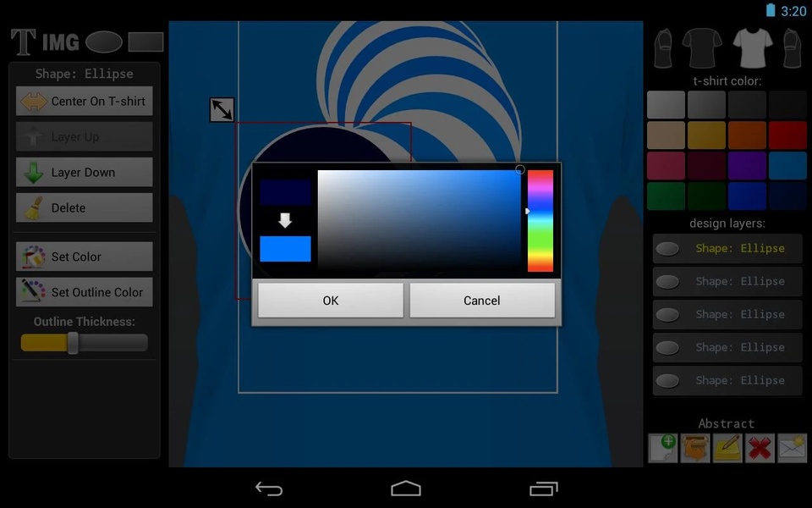This screenshot has height=508, width=812.
Task: Open Set Color for the shape
Action: coord(85,256)
